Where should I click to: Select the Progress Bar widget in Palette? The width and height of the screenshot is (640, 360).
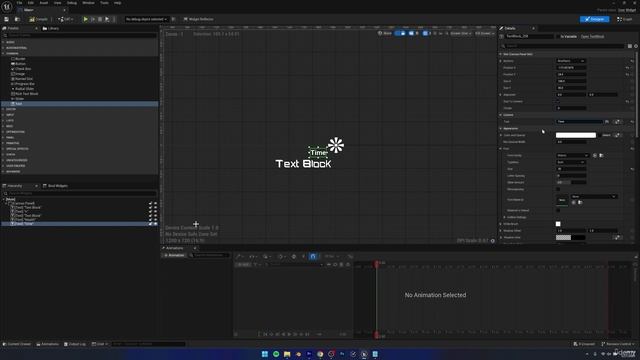click(x=24, y=84)
